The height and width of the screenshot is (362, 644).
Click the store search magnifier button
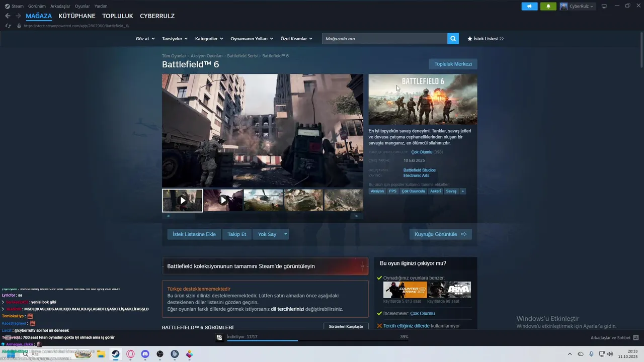pyautogui.click(x=453, y=39)
